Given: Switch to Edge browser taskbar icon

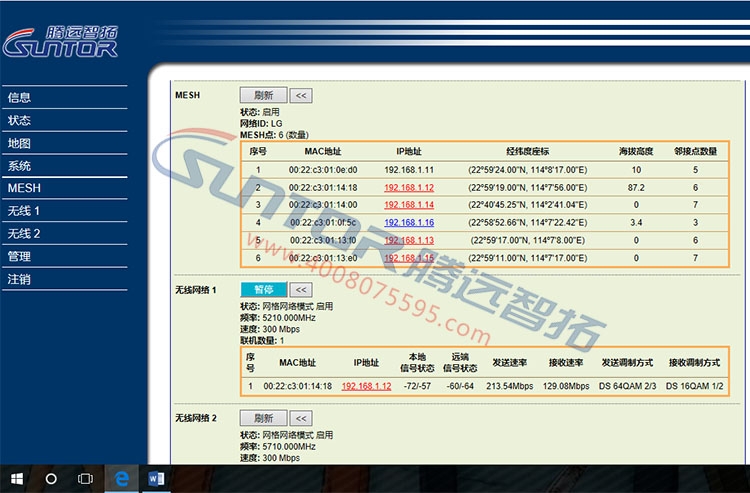Looking at the screenshot, I should coord(122,479).
